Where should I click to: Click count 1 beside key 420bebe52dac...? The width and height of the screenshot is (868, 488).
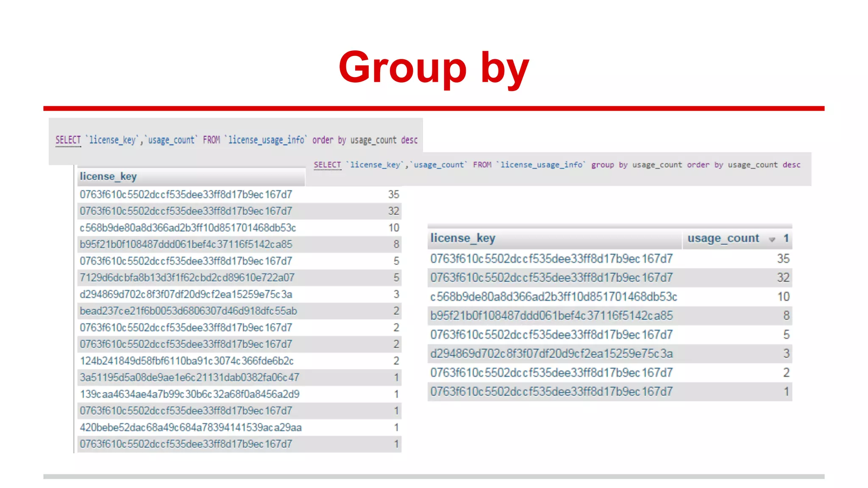click(396, 427)
